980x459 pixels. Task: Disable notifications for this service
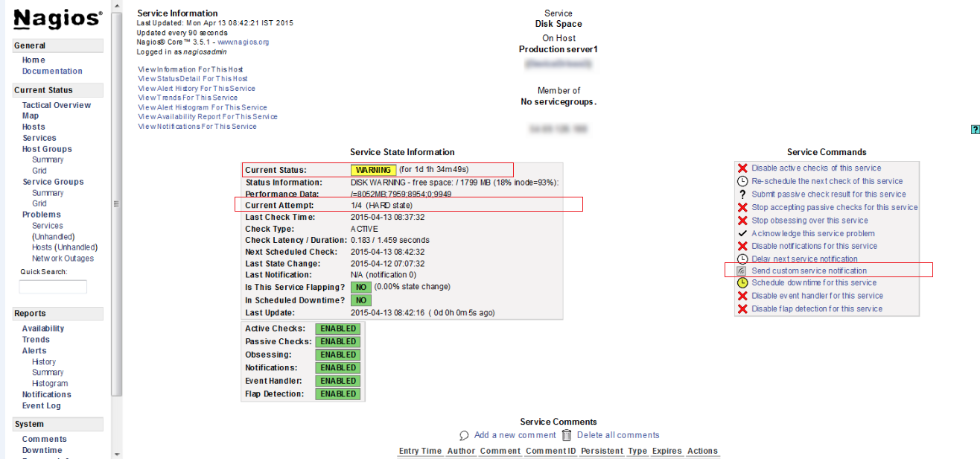[814, 246]
